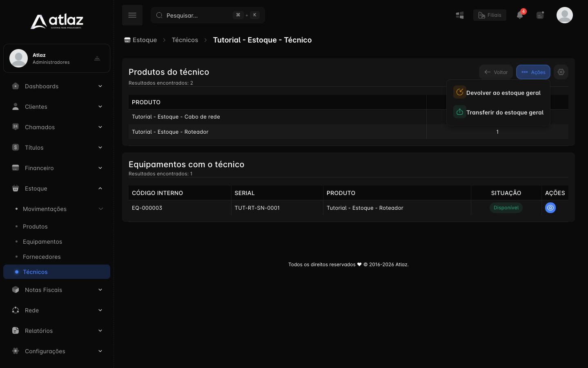588x368 pixels.
Task: Expand the Atlaz Administradores profile toggle
Action: tap(97, 58)
